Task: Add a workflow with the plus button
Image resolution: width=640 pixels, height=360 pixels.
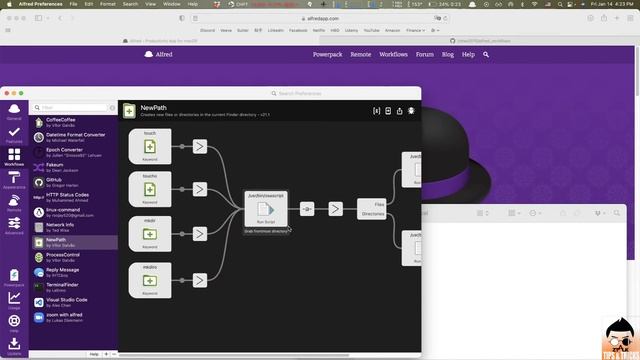Action: click(106, 354)
